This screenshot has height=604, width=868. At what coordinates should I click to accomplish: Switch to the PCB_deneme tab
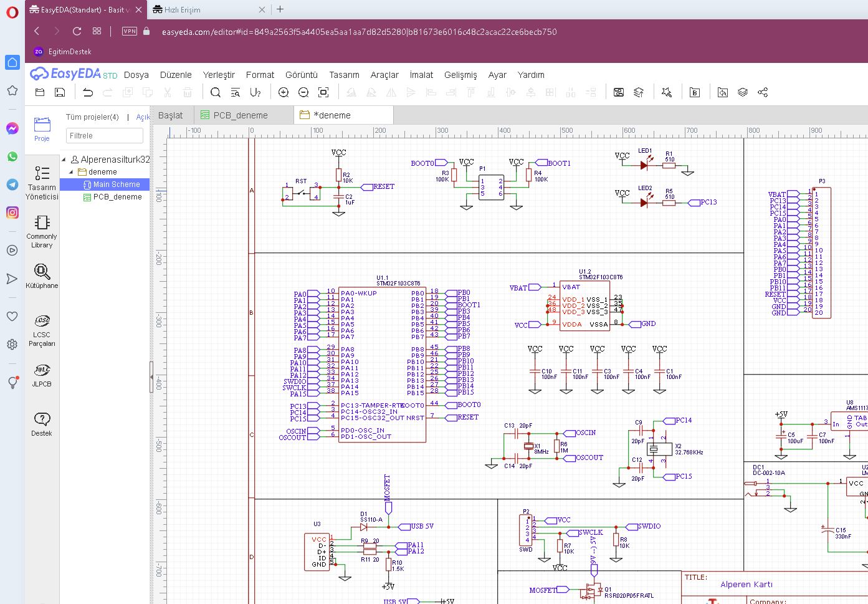click(x=240, y=115)
